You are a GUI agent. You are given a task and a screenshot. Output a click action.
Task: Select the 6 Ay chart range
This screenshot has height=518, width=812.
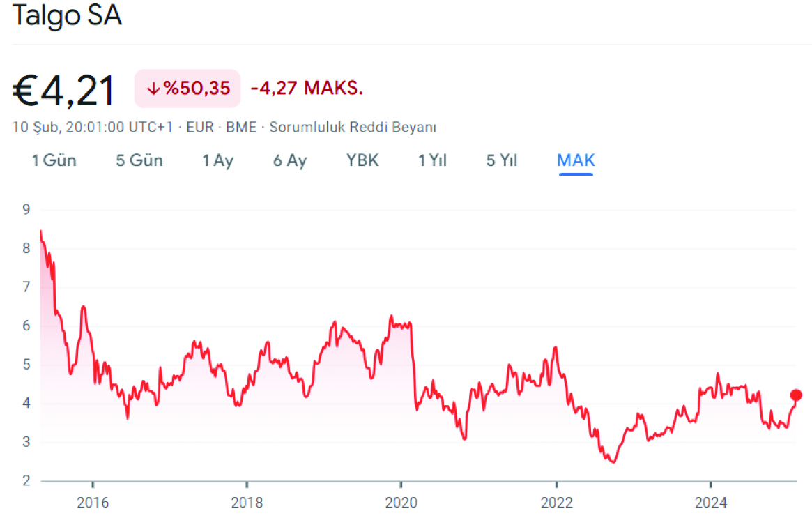[x=290, y=161]
